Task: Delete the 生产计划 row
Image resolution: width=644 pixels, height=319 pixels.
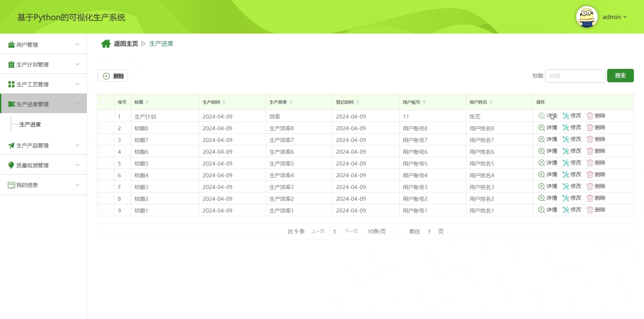Action: [596, 116]
